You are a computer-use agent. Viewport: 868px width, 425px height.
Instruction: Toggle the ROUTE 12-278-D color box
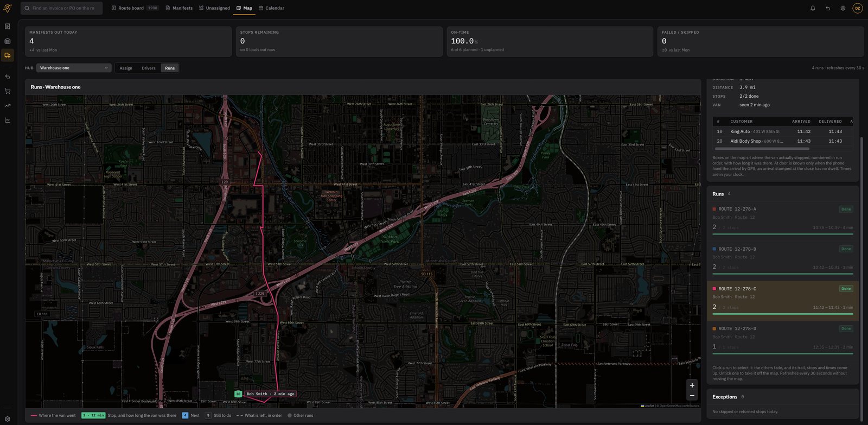(714, 328)
